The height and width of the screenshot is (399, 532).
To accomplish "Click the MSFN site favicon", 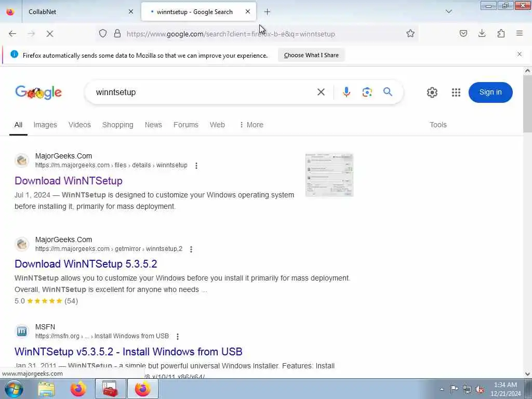I will [x=22, y=331].
